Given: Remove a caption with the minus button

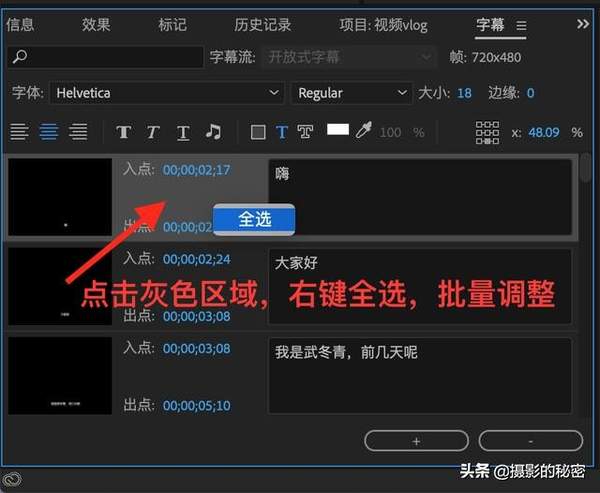Looking at the screenshot, I should [531, 441].
